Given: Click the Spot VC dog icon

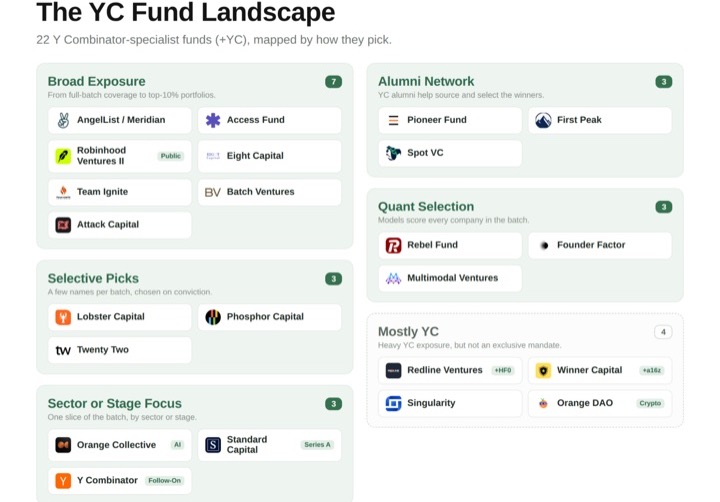Looking at the screenshot, I should (x=394, y=153).
